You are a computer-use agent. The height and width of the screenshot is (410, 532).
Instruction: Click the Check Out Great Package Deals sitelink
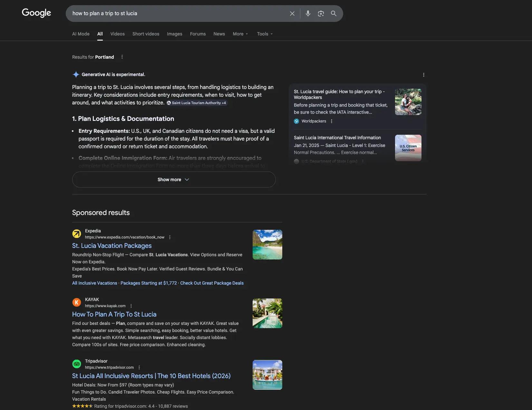pos(212,283)
